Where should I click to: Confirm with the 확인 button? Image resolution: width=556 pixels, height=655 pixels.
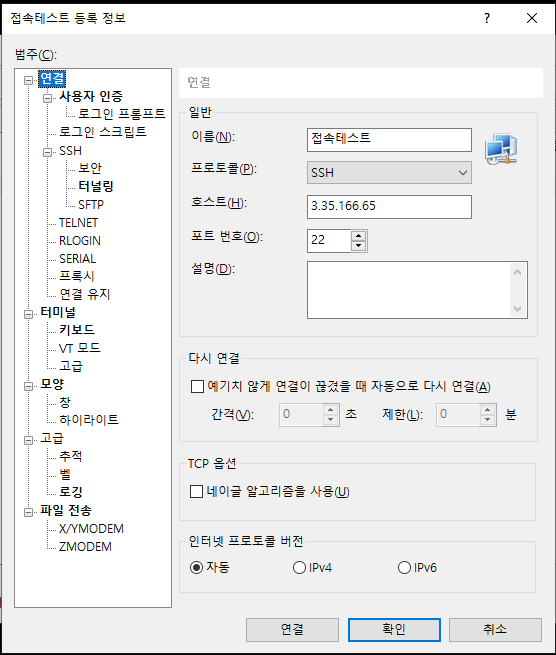394,630
